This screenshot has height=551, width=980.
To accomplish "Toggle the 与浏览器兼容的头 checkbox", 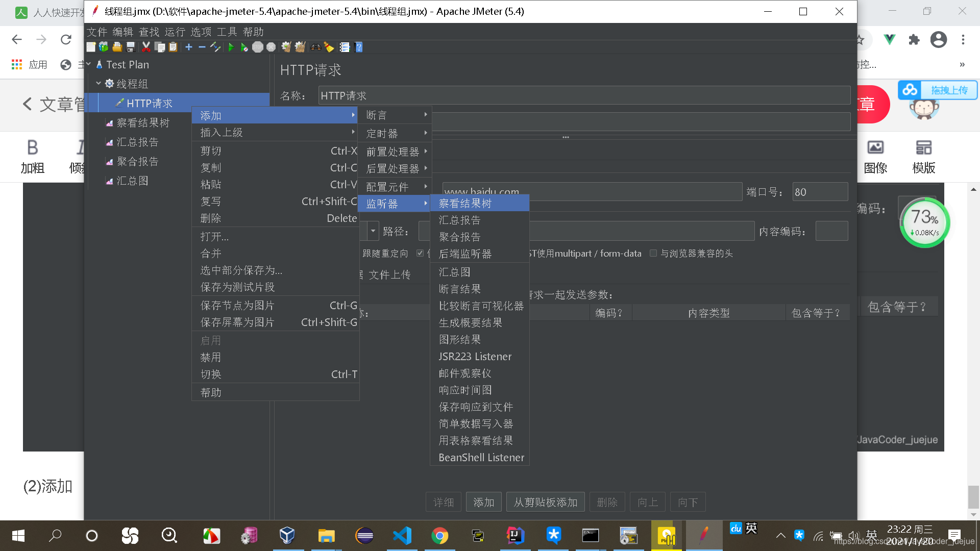I will 653,253.
